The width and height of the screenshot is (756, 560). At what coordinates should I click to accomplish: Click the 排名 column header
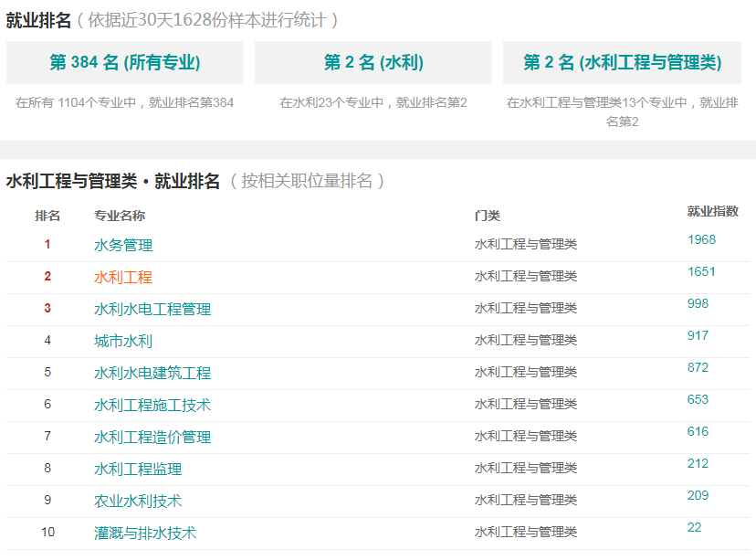tap(47, 216)
